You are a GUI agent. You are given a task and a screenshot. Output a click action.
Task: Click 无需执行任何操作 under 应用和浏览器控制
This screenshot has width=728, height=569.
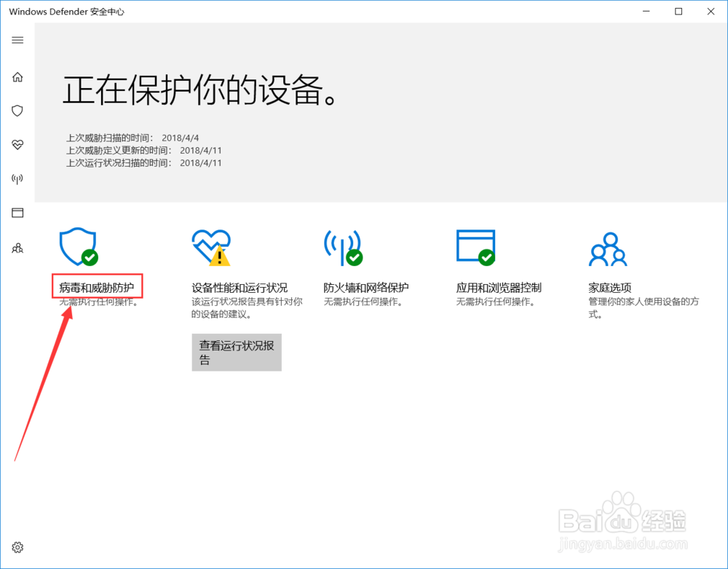pos(496,302)
